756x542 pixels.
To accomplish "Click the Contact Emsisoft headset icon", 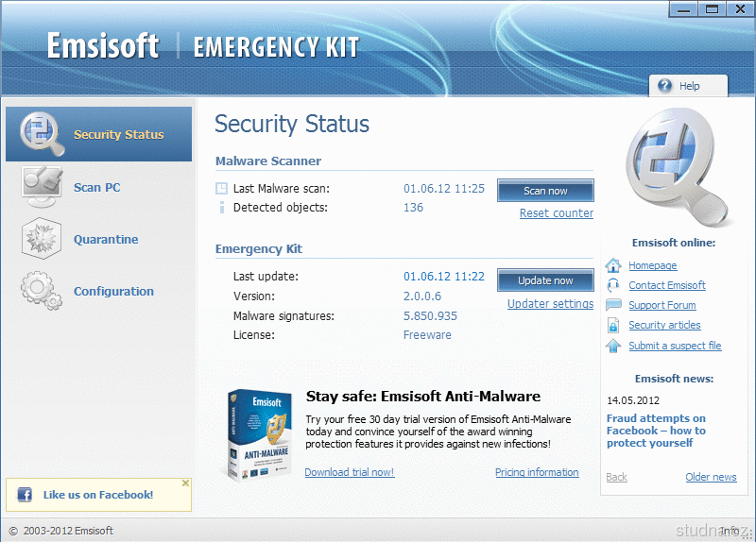I will click(613, 285).
